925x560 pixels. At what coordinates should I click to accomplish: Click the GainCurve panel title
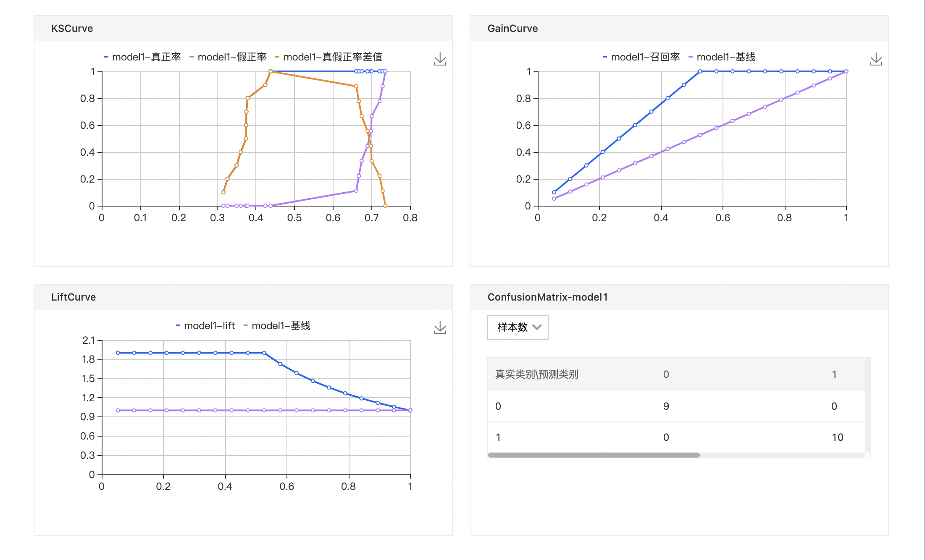point(512,29)
